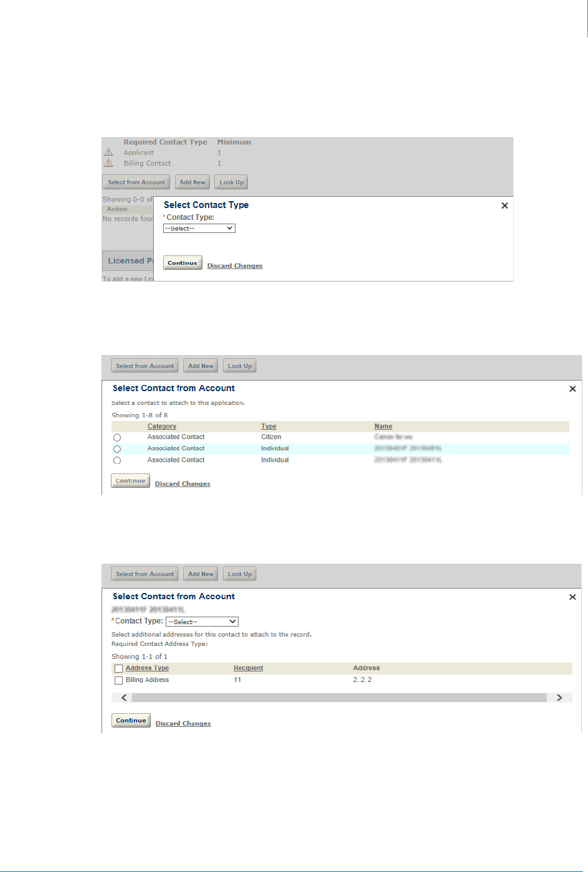Viewport: 588px width, 872px height.
Task: Click the recipient value 11
Action: pos(237,680)
